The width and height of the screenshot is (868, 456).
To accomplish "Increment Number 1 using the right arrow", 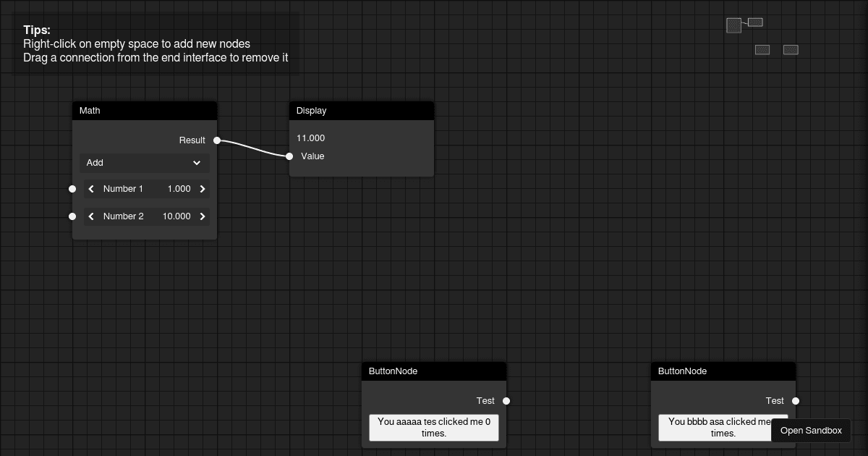I will click(203, 189).
